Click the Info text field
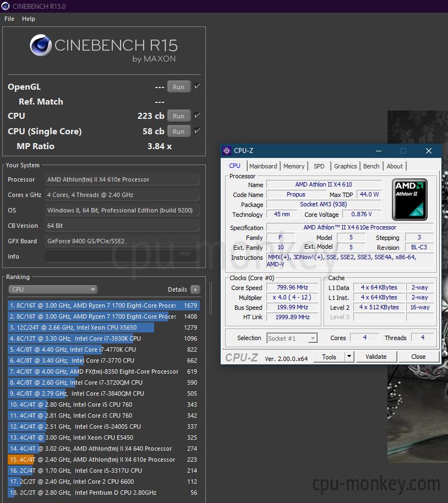The height and width of the screenshot is (503, 448). click(122, 256)
